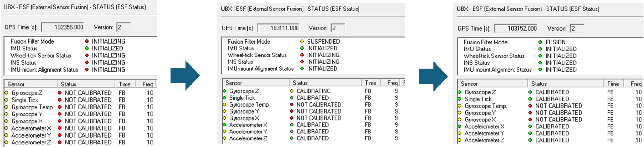Click the Single Tick sensor icon in the 103111.000 panel
The image size is (644, 147).
(225, 98)
